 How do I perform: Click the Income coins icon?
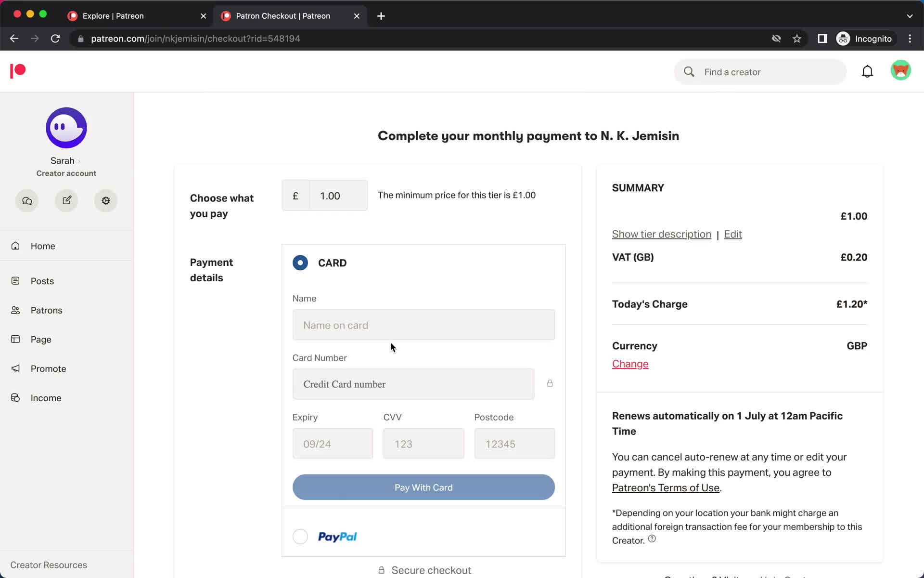pos(15,398)
